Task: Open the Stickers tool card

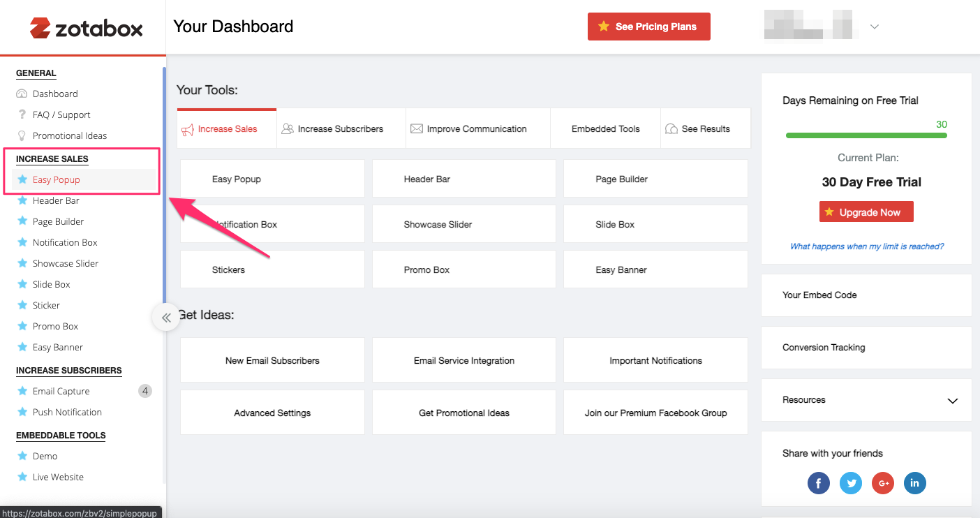Action: (x=272, y=269)
